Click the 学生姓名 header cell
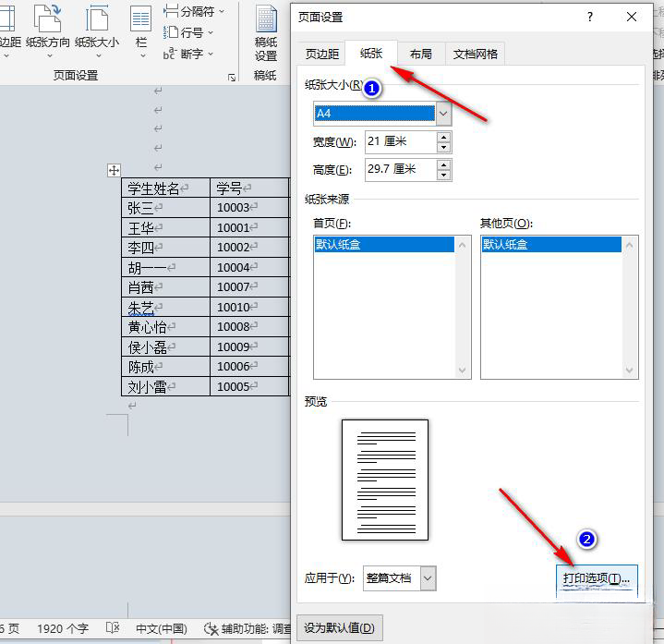 (x=165, y=188)
